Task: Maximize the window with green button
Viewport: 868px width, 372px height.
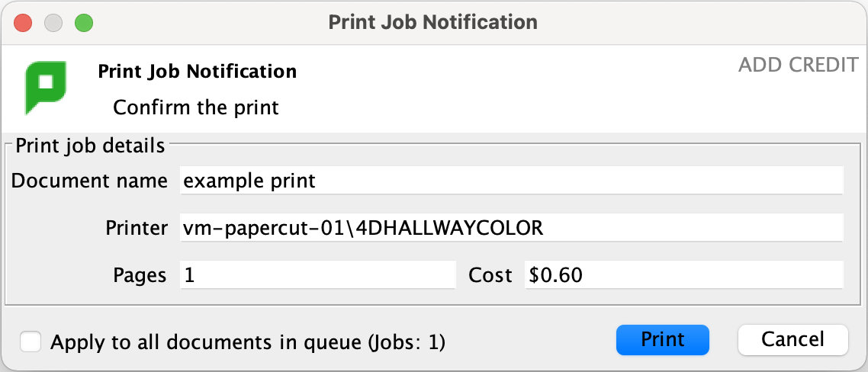Action: 83,22
